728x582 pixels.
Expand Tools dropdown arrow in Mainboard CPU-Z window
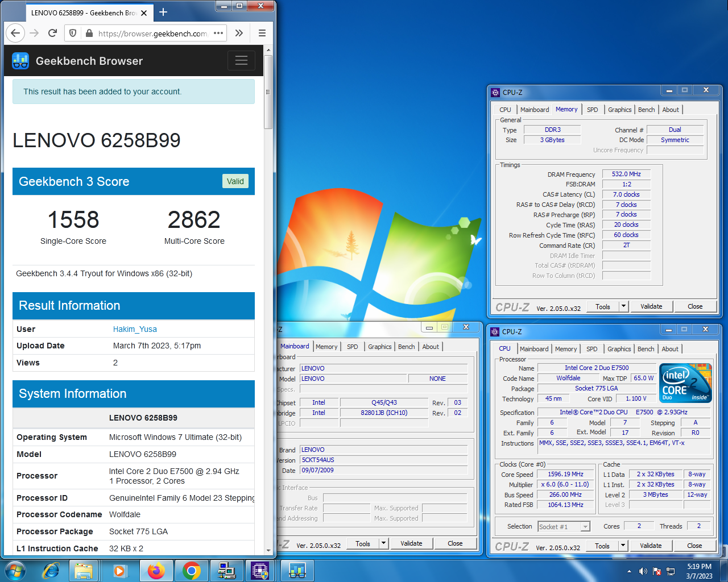[x=383, y=543]
